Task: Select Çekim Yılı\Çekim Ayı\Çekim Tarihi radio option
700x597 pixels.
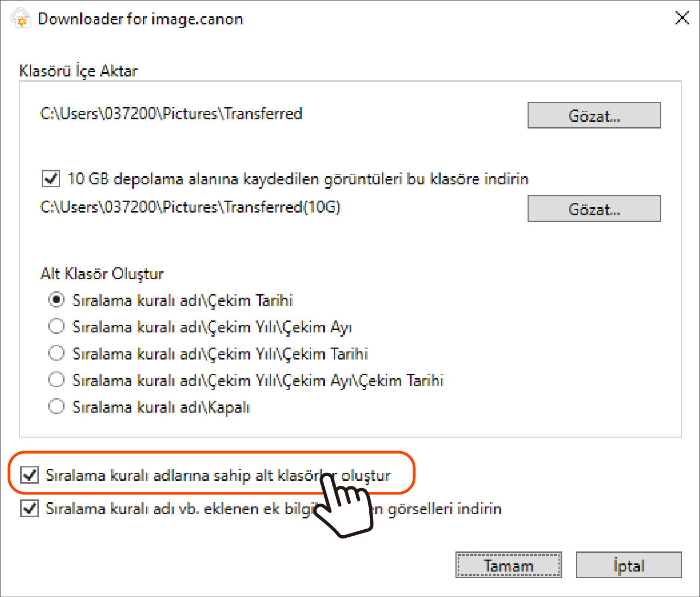Action: click(56, 380)
